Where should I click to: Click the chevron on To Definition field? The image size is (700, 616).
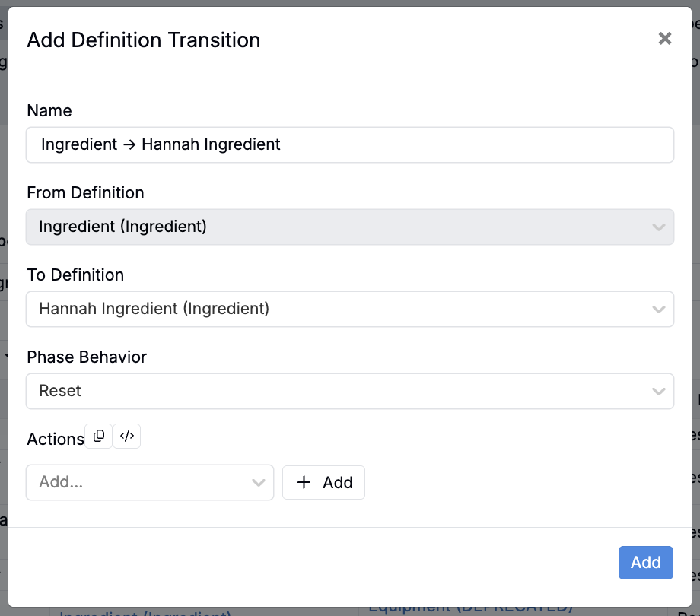tap(658, 309)
